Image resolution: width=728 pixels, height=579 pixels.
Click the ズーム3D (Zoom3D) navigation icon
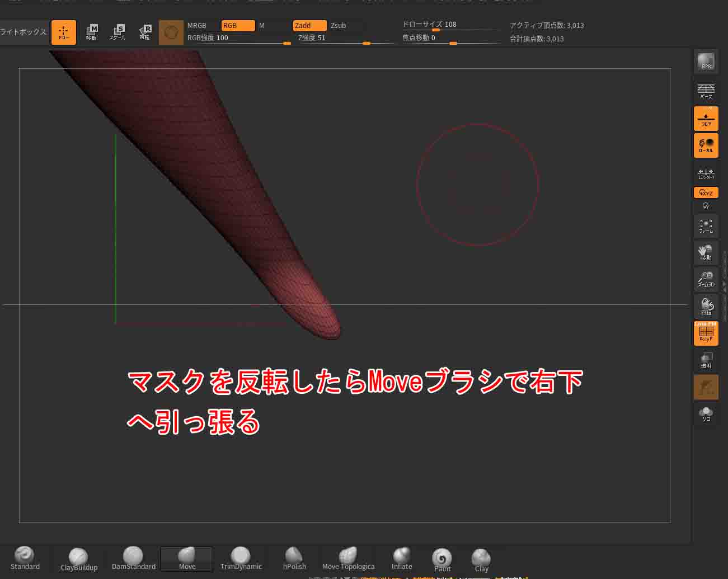706,280
